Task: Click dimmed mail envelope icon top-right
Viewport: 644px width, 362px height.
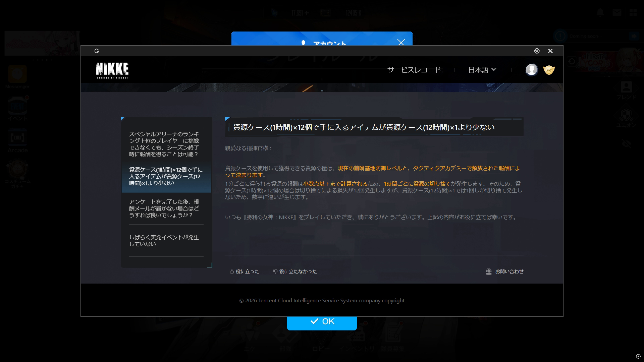Action: click(x=616, y=13)
